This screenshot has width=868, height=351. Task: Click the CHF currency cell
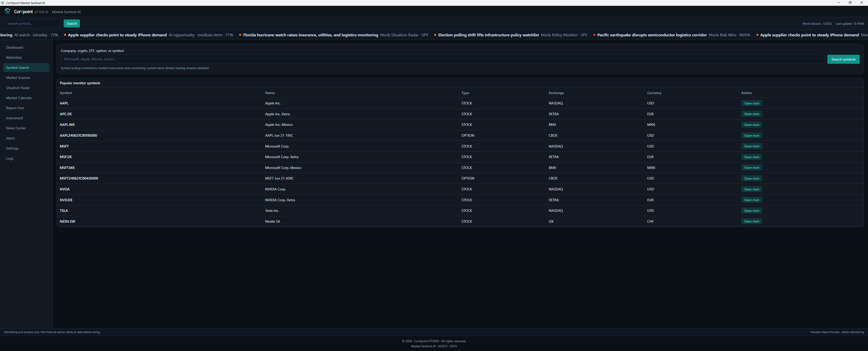(650, 221)
